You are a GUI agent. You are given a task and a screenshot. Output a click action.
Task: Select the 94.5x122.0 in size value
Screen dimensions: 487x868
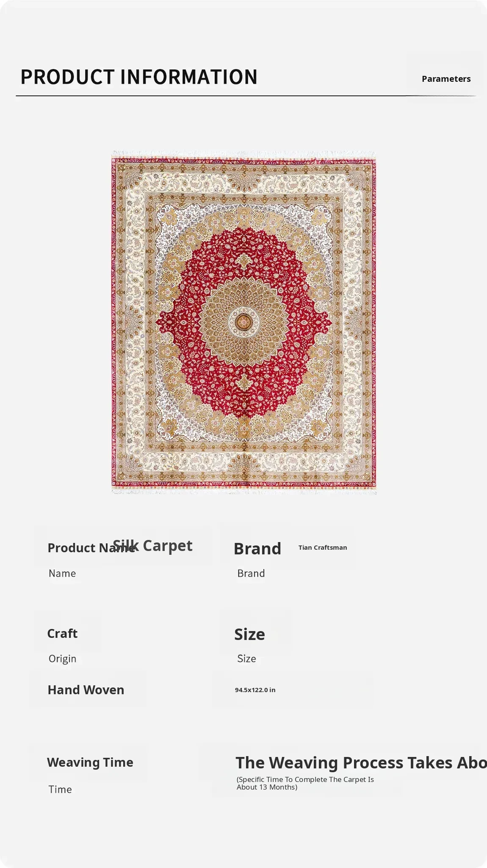pos(255,690)
